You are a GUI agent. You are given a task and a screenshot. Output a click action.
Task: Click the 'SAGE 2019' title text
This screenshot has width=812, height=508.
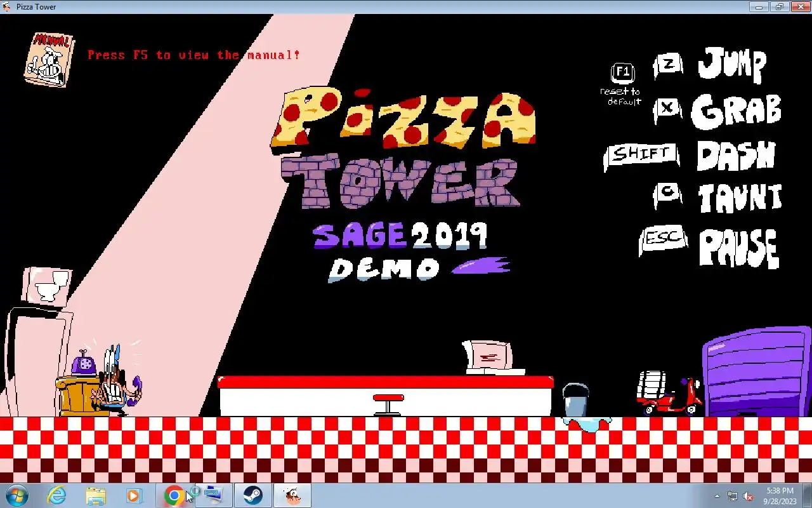pos(400,236)
